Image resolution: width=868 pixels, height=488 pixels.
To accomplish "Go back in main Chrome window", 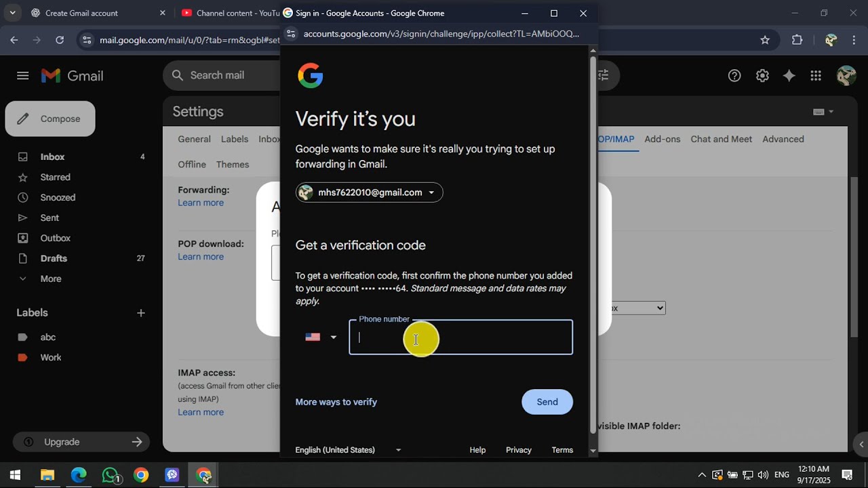I will point(14,40).
